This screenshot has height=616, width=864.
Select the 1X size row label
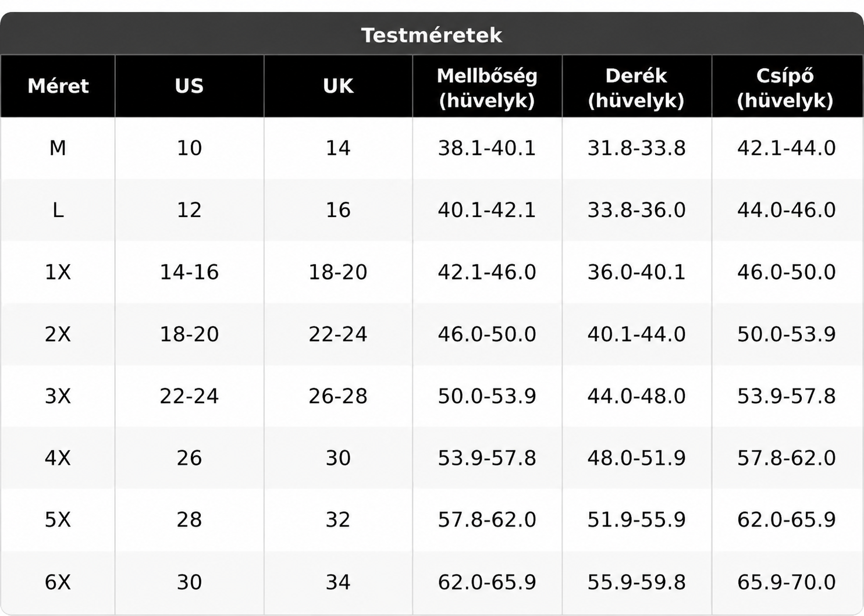(58, 272)
